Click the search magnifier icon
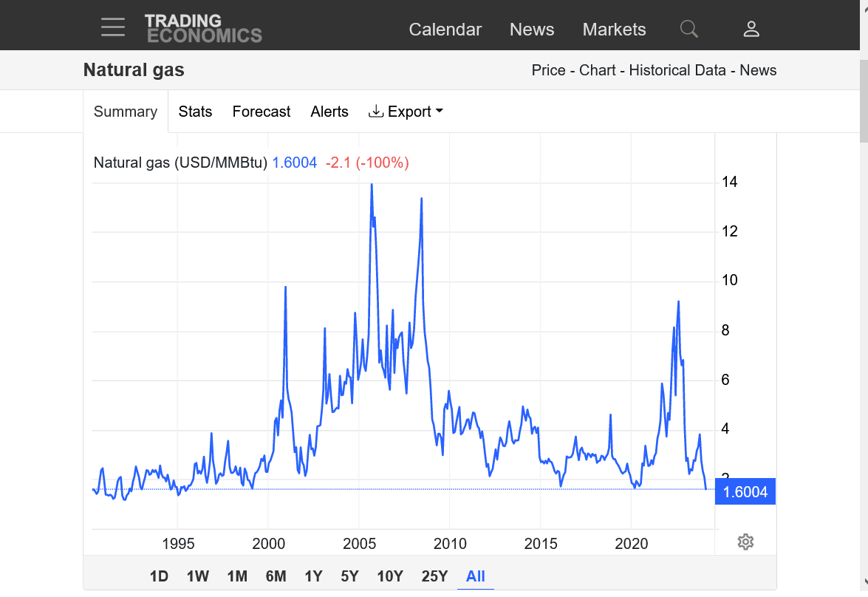This screenshot has width=868, height=597. 688,29
